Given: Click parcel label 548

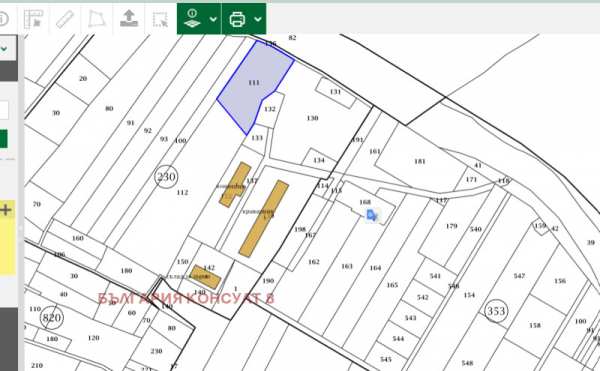Looking at the screenshot, I should [x=467, y=363].
